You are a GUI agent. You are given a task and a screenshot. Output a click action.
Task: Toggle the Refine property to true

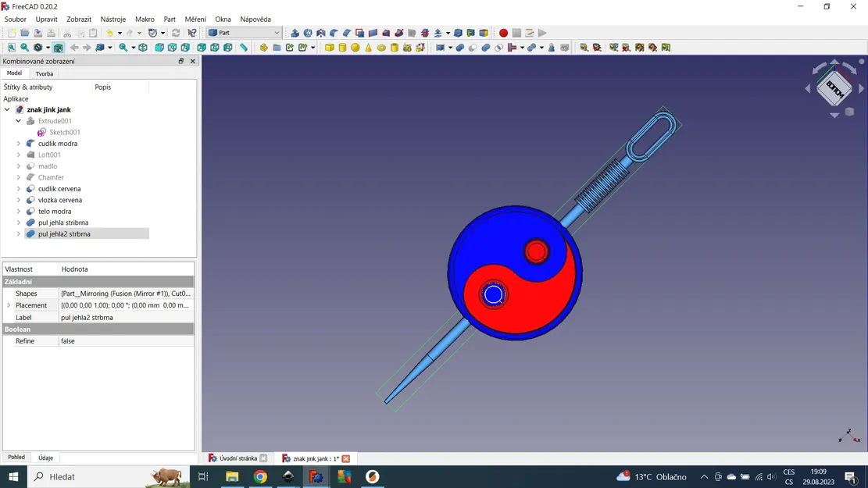point(86,340)
